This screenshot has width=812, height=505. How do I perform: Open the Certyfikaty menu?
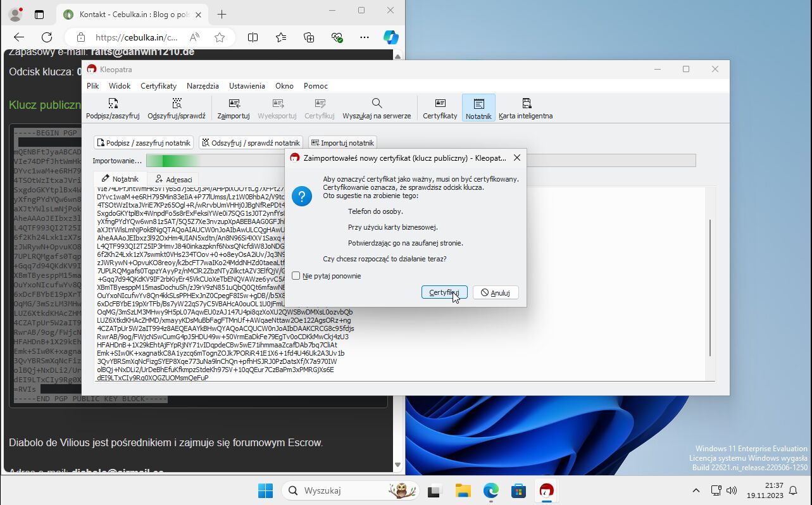tap(158, 86)
